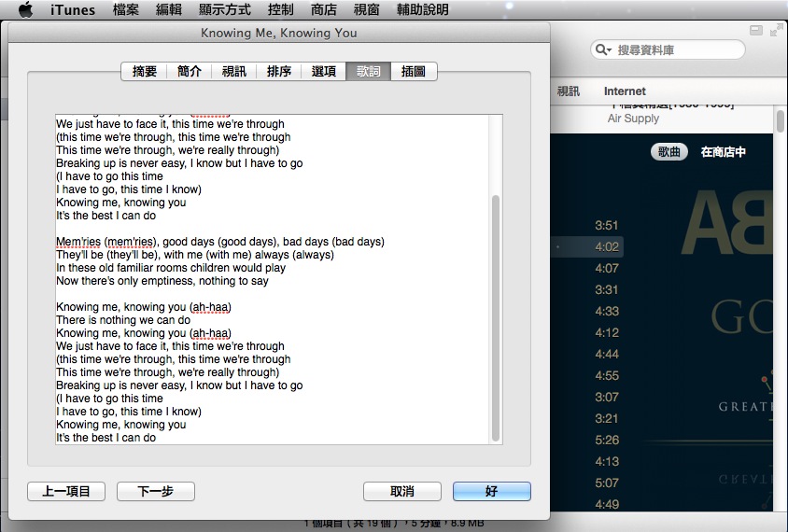Click lyric line "Mem'ries (mem'ries), good days"
This screenshot has width=788, height=532.
click(220, 242)
